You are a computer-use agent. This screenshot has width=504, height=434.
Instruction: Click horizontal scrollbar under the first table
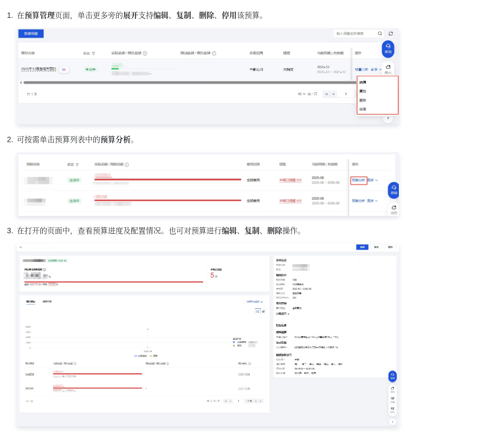(190, 82)
